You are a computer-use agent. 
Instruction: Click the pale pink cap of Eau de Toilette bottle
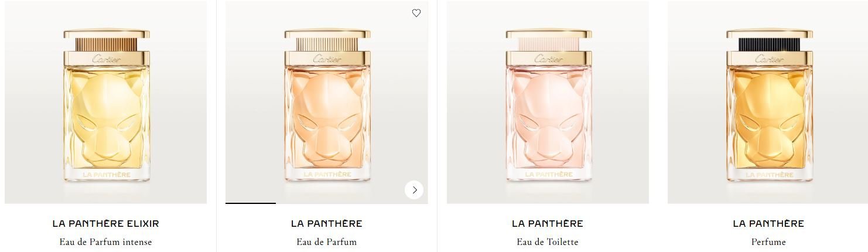click(548, 45)
